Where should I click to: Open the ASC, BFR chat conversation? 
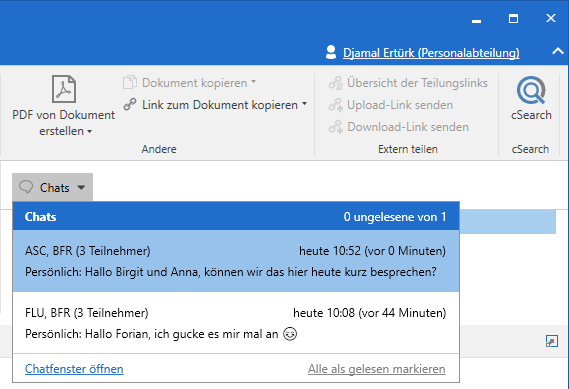click(x=236, y=261)
